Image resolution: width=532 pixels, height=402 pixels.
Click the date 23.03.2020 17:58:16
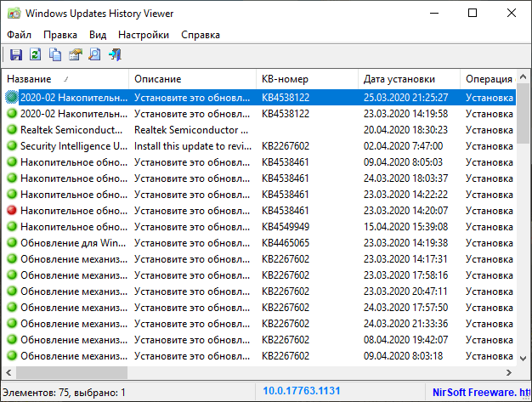point(405,275)
